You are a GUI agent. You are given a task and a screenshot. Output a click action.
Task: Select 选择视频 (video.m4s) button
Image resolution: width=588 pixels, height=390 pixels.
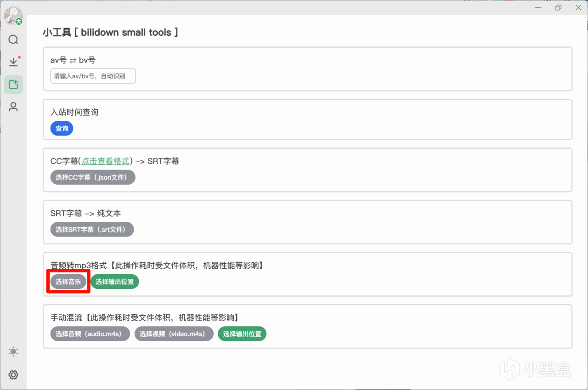174,334
